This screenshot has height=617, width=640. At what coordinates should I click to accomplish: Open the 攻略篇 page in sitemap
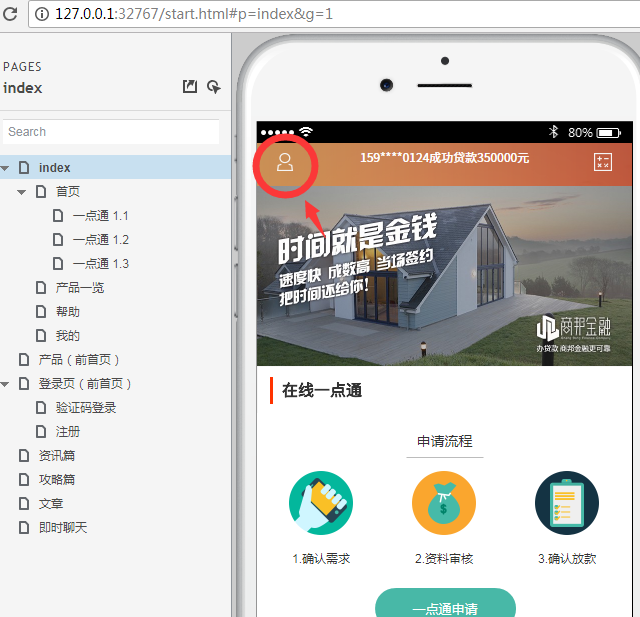pyautogui.click(x=57, y=480)
